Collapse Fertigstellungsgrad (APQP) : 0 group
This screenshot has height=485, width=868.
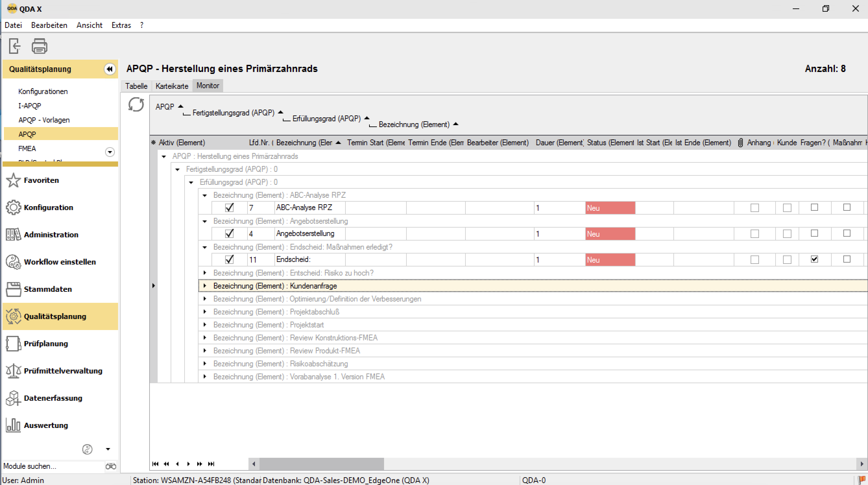[x=177, y=170]
